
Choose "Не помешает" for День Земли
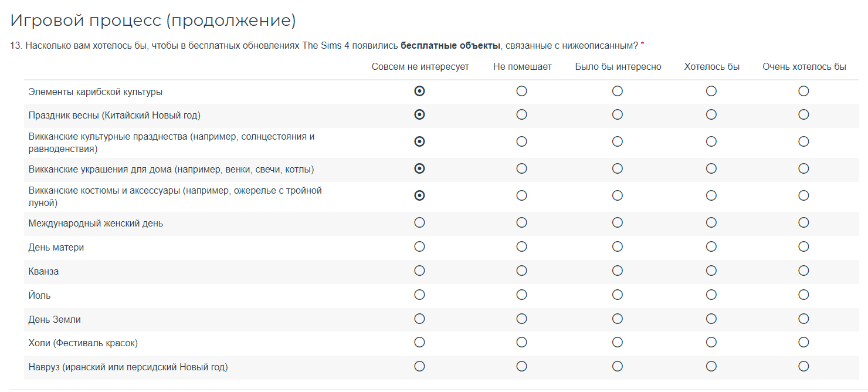click(x=521, y=319)
